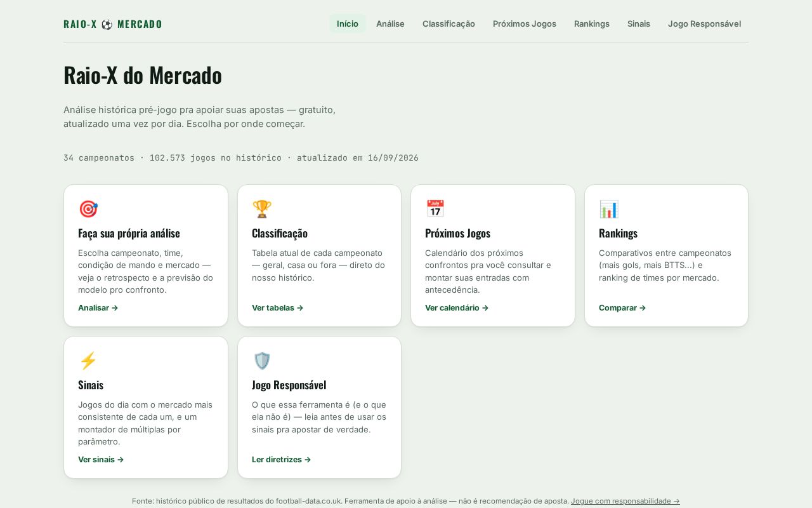The image size is (812, 508).
Task: Click the Rankings card title
Action: 618,233
